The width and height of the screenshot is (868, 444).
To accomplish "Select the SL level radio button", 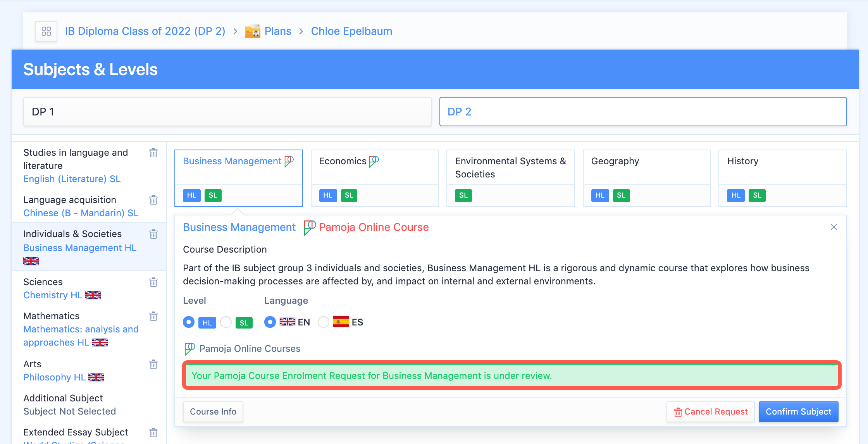I will click(x=226, y=322).
